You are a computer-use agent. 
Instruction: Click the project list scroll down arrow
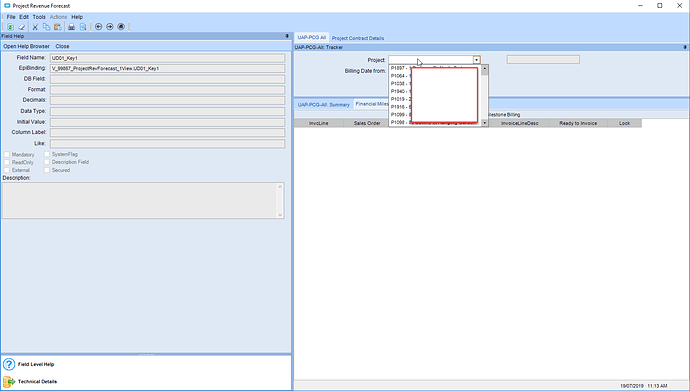point(484,123)
